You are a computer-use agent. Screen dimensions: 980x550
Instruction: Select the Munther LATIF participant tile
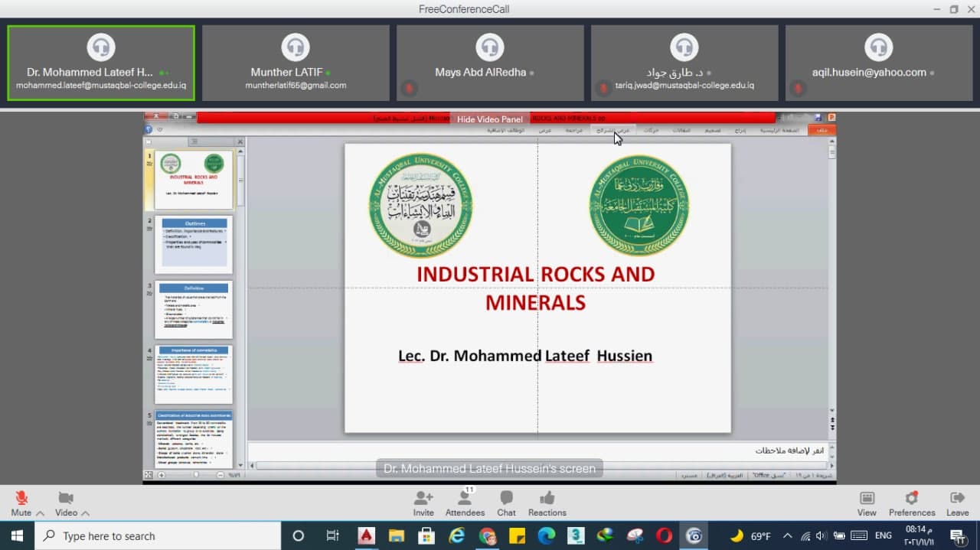pyautogui.click(x=296, y=63)
